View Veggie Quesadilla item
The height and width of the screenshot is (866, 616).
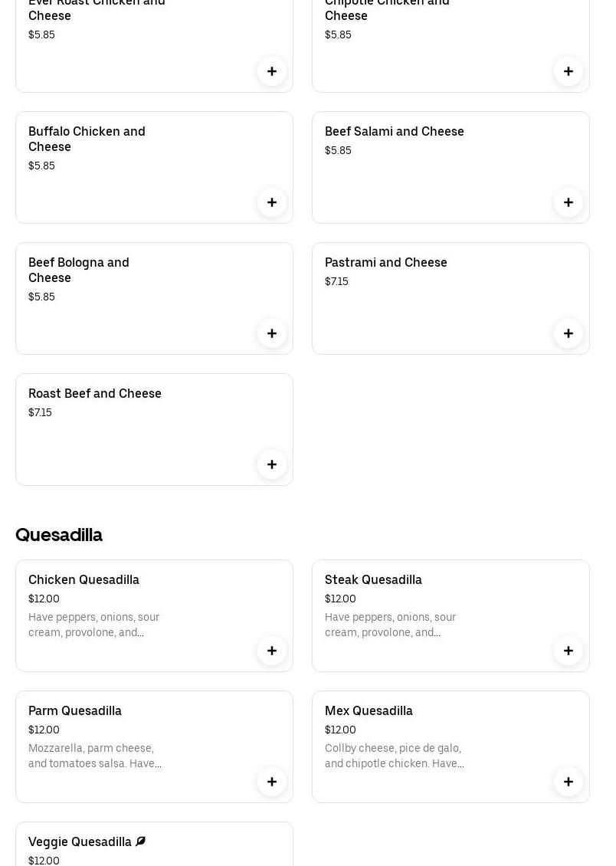pyautogui.click(x=80, y=842)
